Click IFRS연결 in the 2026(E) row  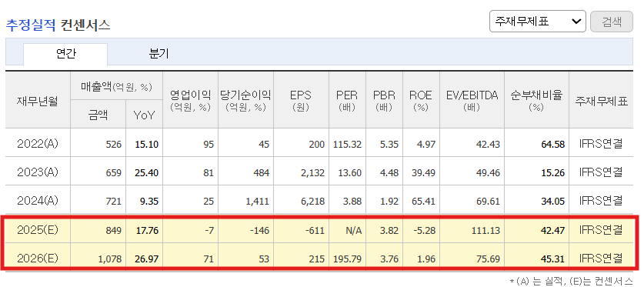coord(601,259)
